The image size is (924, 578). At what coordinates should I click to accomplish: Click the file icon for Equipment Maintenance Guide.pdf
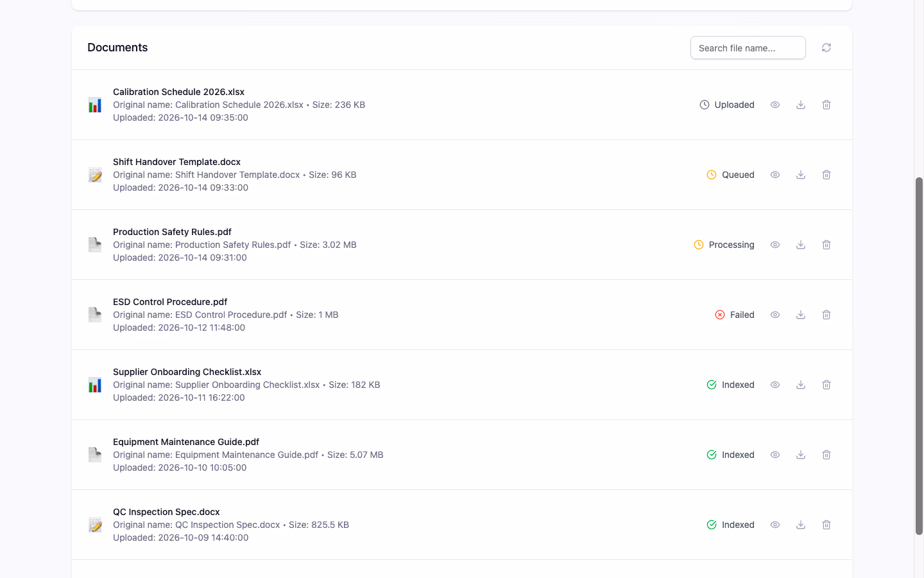95,455
